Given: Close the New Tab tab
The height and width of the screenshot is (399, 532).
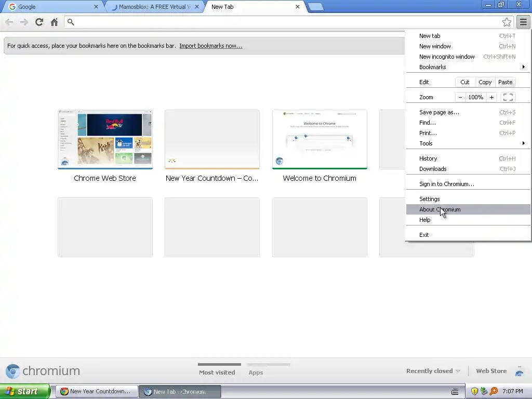Looking at the screenshot, I should click(298, 7).
